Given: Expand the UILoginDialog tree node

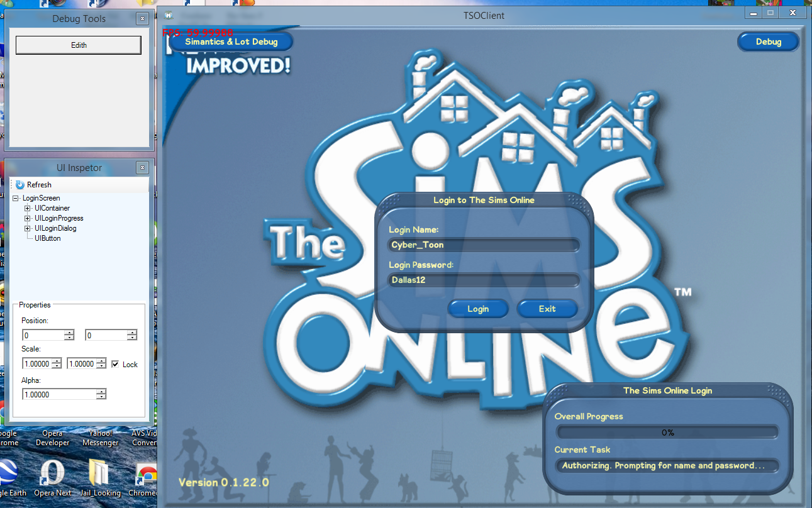Looking at the screenshot, I should (x=28, y=228).
